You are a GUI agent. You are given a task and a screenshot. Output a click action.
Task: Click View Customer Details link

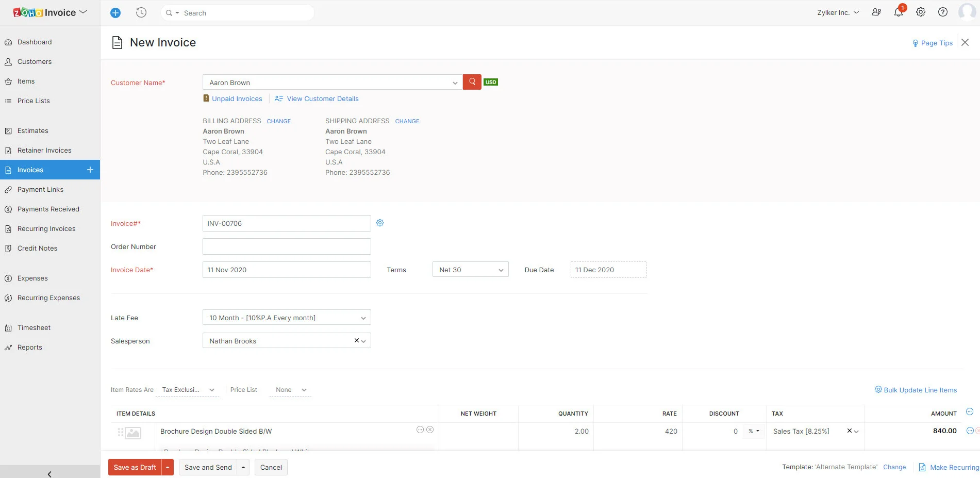[x=323, y=98]
